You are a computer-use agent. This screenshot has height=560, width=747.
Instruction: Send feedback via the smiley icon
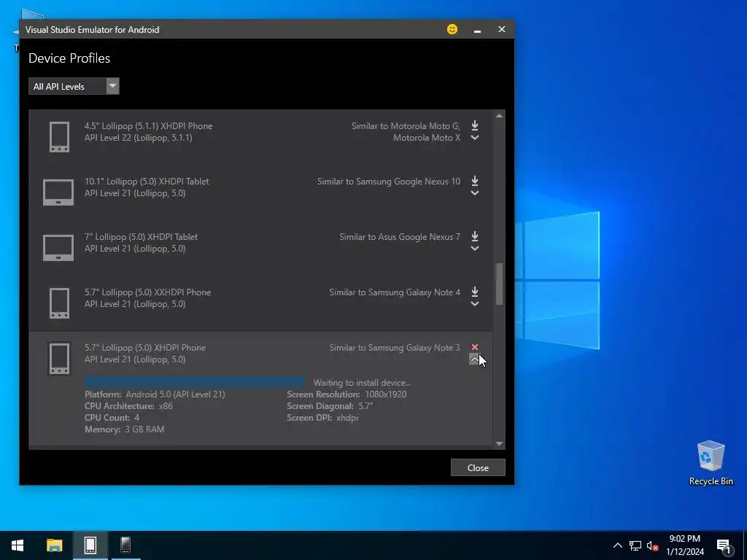coord(452,29)
